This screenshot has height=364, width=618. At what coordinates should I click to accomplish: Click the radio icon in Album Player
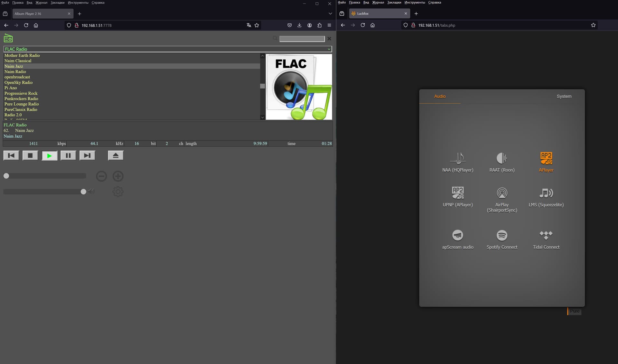point(8,38)
